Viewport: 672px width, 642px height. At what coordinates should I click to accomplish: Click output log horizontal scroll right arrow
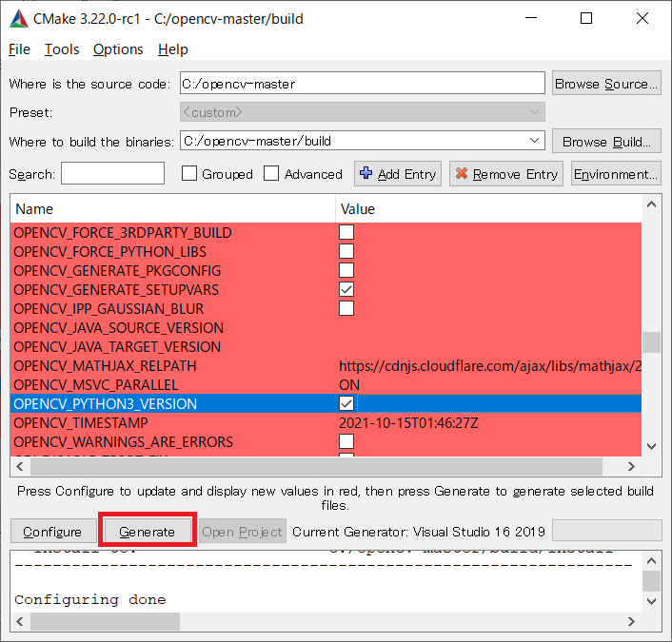tap(631, 621)
